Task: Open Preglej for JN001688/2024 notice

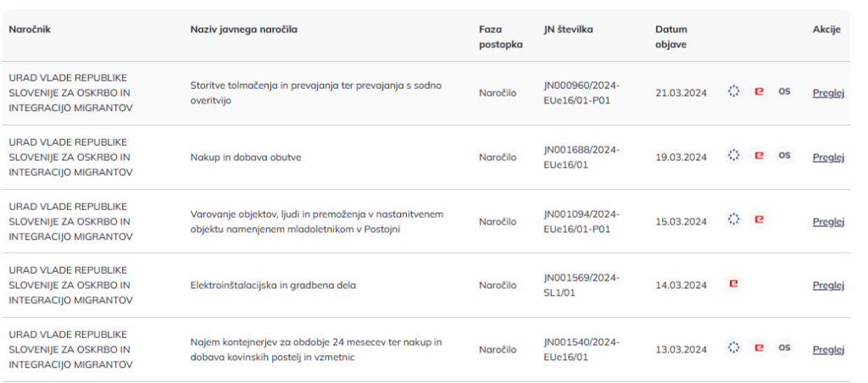Action: pos(828,158)
